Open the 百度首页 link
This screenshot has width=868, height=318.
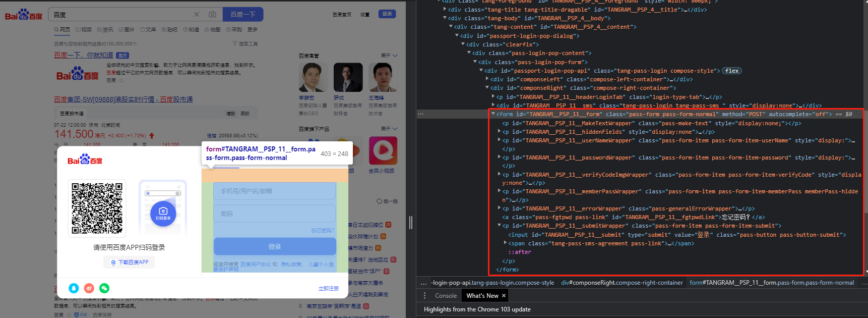tap(342, 15)
